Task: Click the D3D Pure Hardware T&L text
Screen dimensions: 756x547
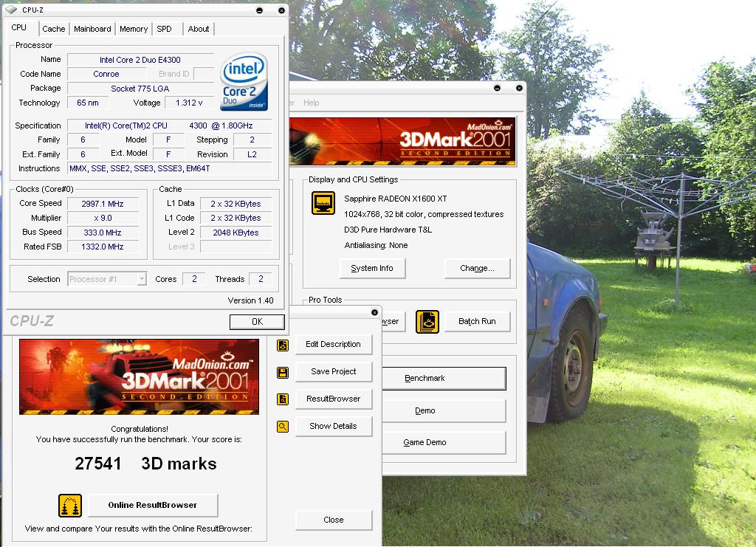Action: (388, 230)
